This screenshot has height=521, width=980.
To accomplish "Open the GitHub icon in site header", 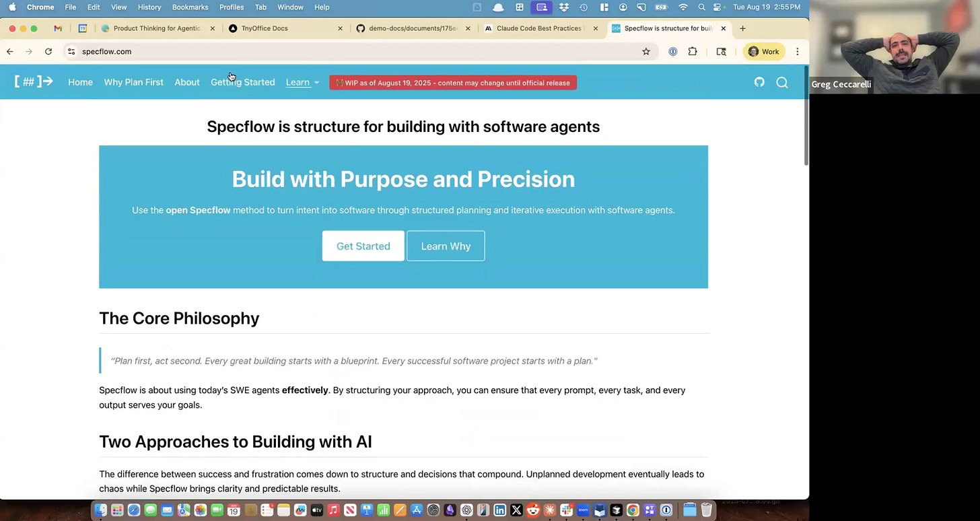I will [759, 82].
